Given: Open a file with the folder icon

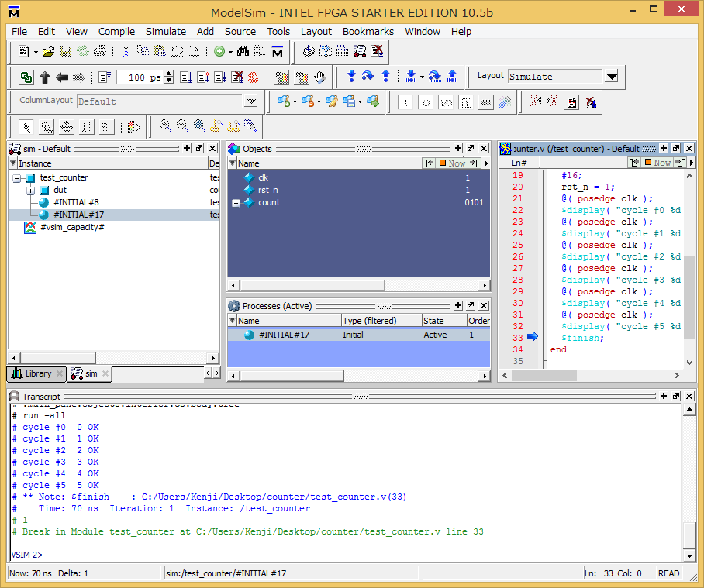Looking at the screenshot, I should 48,52.
